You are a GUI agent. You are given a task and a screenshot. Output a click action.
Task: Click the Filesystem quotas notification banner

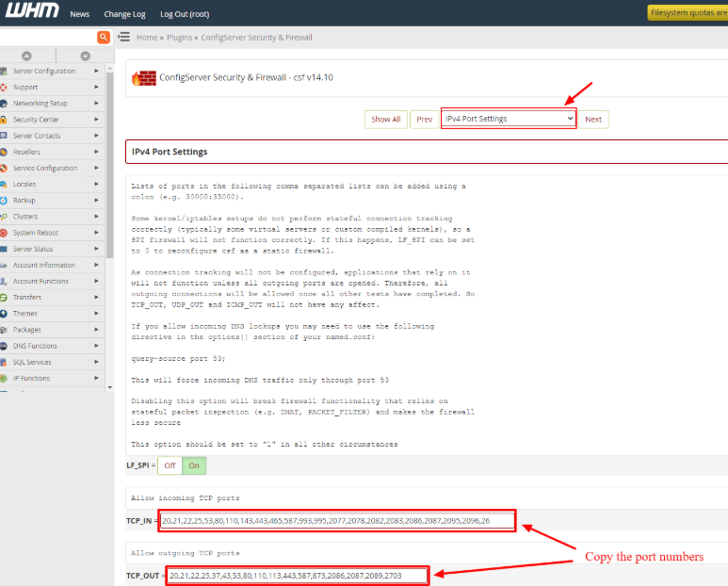pos(688,13)
